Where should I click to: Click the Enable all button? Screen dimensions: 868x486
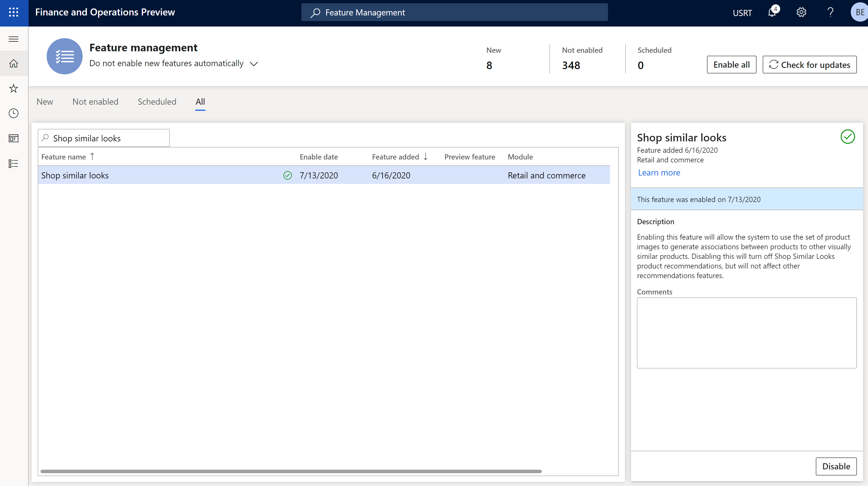pos(731,64)
